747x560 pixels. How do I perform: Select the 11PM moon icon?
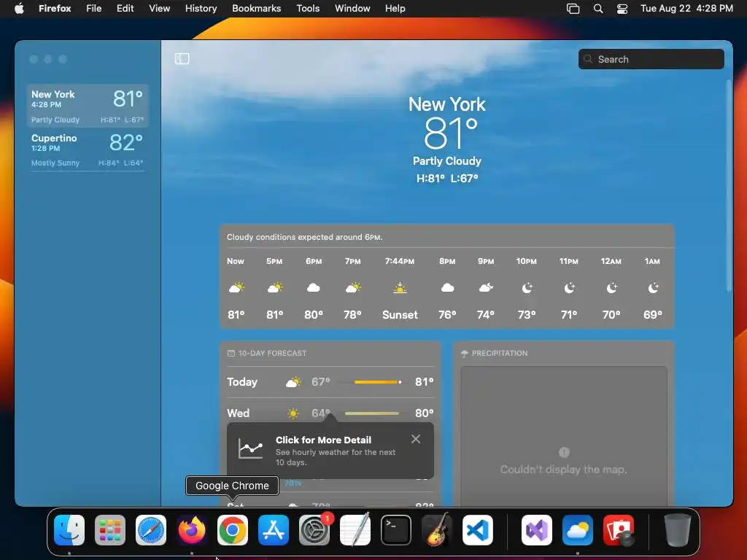(x=569, y=287)
